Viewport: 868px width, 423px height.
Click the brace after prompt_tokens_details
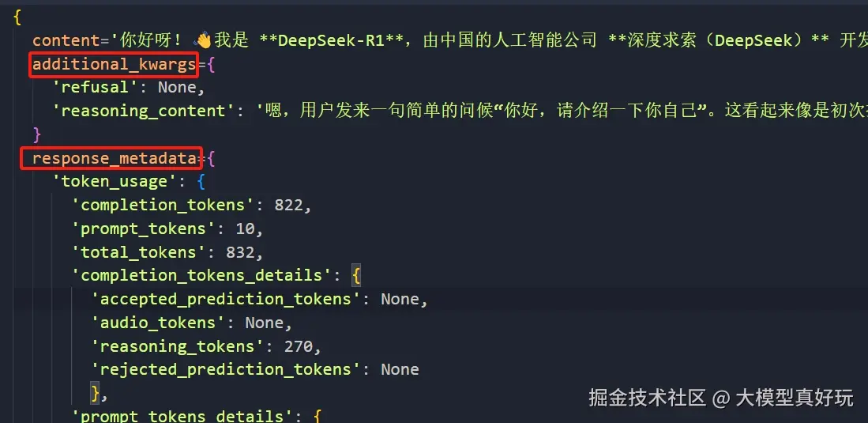[x=318, y=416]
